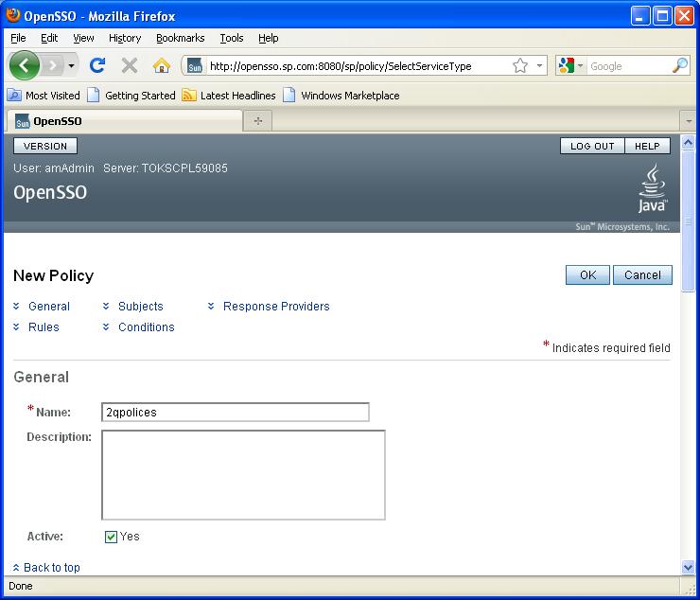This screenshot has width=700, height=600.
Task: Click the Latest Headlines RSS icon
Action: pos(189,96)
